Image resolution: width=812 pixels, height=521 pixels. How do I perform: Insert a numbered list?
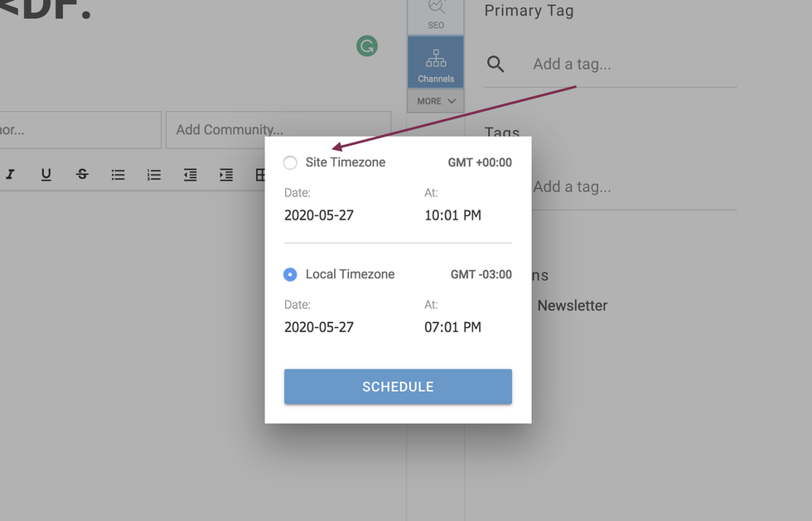click(153, 174)
